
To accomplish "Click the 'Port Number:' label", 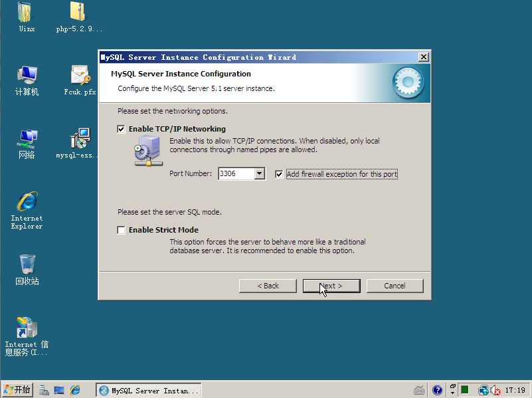I will click(x=191, y=173).
